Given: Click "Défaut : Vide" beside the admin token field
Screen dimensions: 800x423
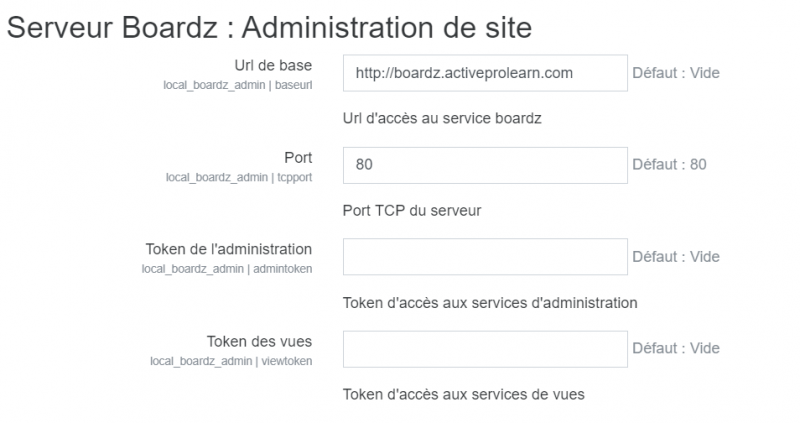Looking at the screenshot, I should click(x=675, y=257).
